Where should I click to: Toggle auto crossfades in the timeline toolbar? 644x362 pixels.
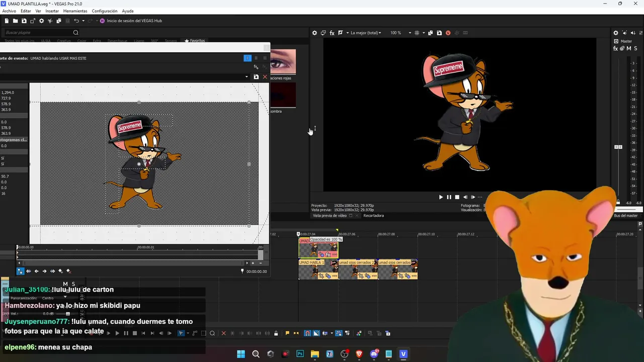316,333
